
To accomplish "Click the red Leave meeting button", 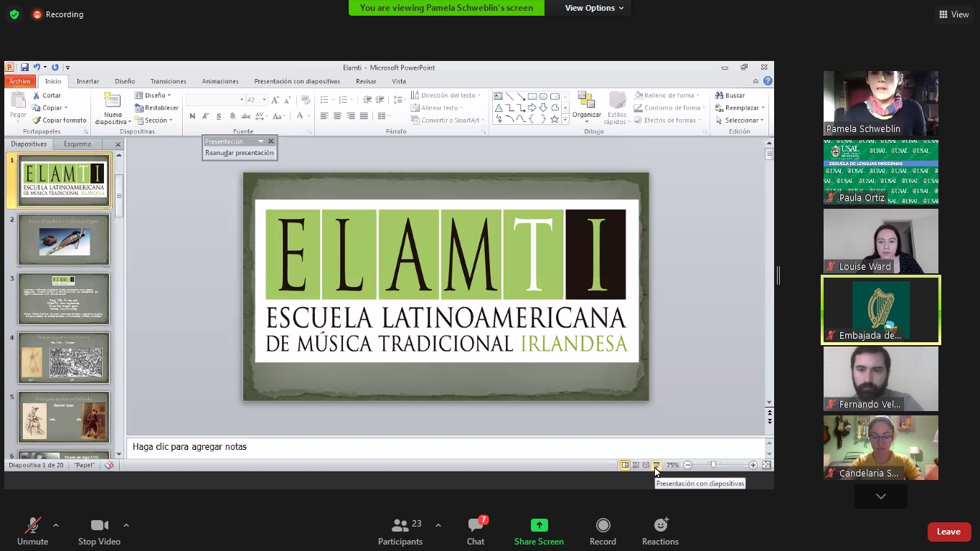I will point(948,532).
